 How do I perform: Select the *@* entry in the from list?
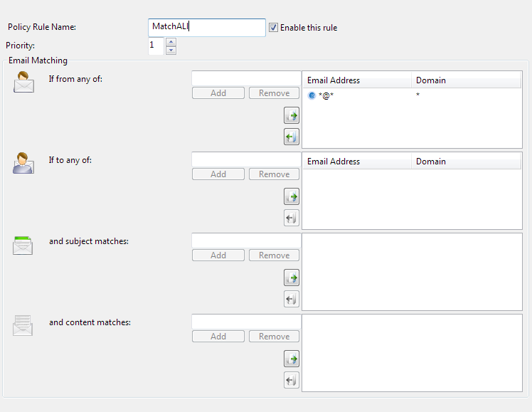point(326,95)
